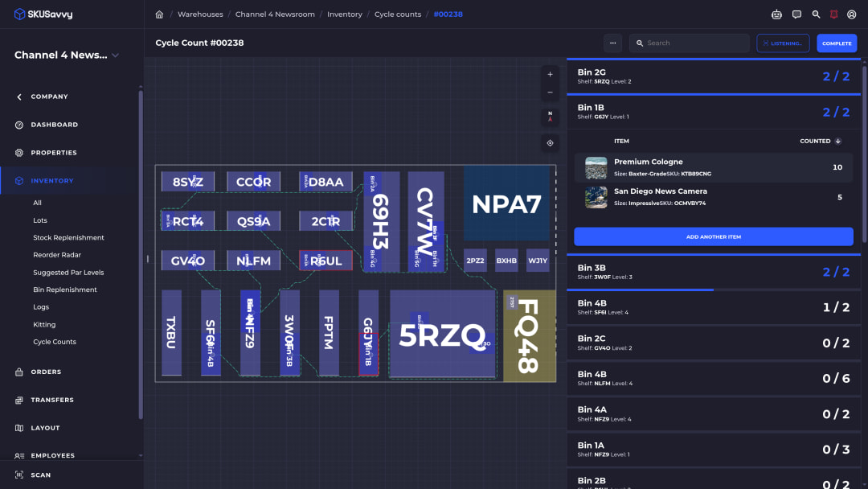The height and width of the screenshot is (489, 868).
Task: Open the Scan option
Action: (40, 475)
